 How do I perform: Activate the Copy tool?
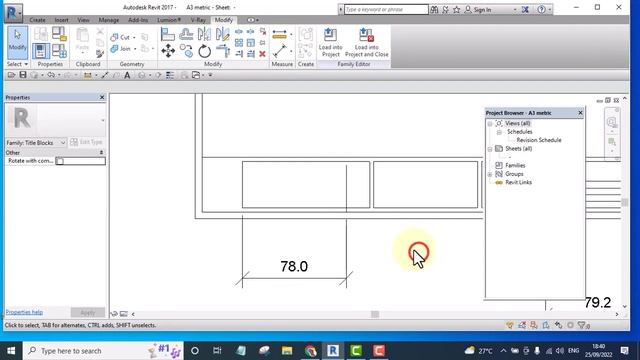coord(186,51)
